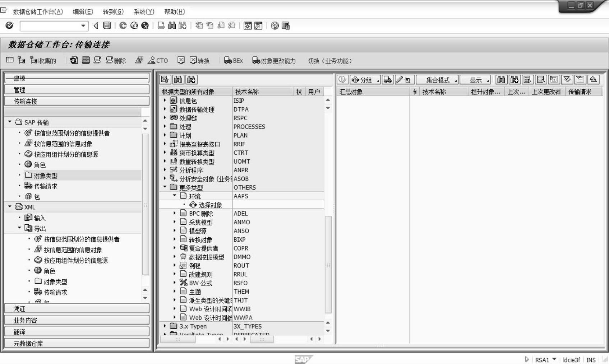Expand the 复合提供者 COPR node

pyautogui.click(x=175, y=248)
